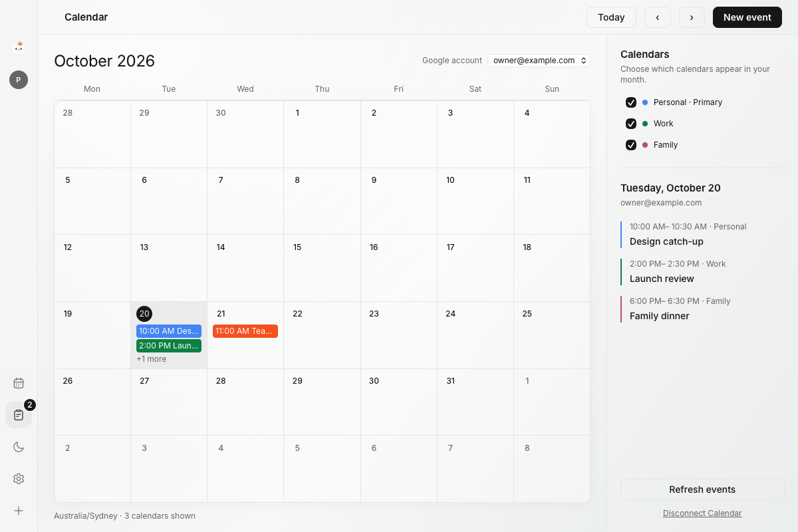Click the Disconnect Calendar link
Image resolution: width=798 pixels, height=532 pixels.
click(x=702, y=513)
